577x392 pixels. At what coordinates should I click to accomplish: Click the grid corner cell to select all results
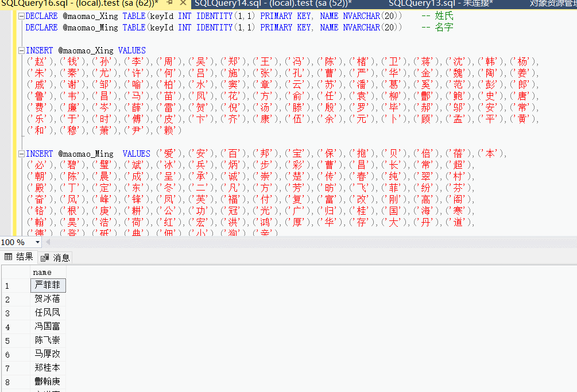coord(16,273)
